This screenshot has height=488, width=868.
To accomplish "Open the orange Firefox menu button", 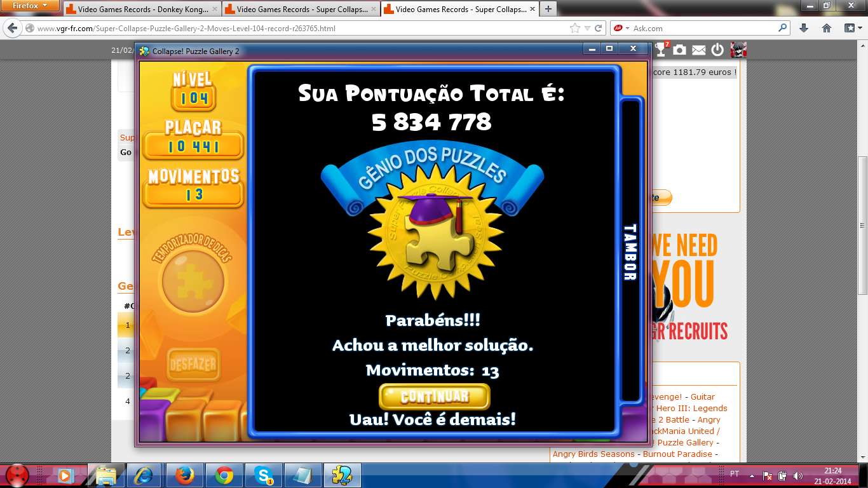I will click(30, 6).
